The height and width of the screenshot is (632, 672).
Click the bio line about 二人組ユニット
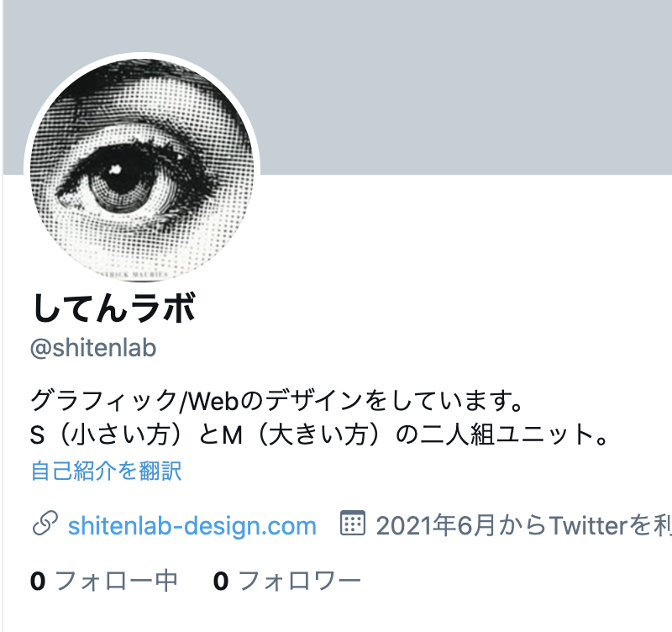tap(319, 434)
